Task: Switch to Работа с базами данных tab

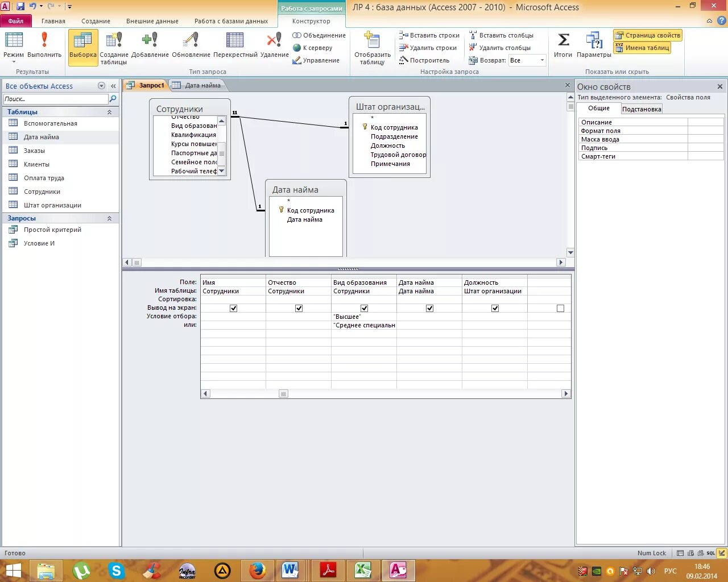Action: [x=231, y=21]
